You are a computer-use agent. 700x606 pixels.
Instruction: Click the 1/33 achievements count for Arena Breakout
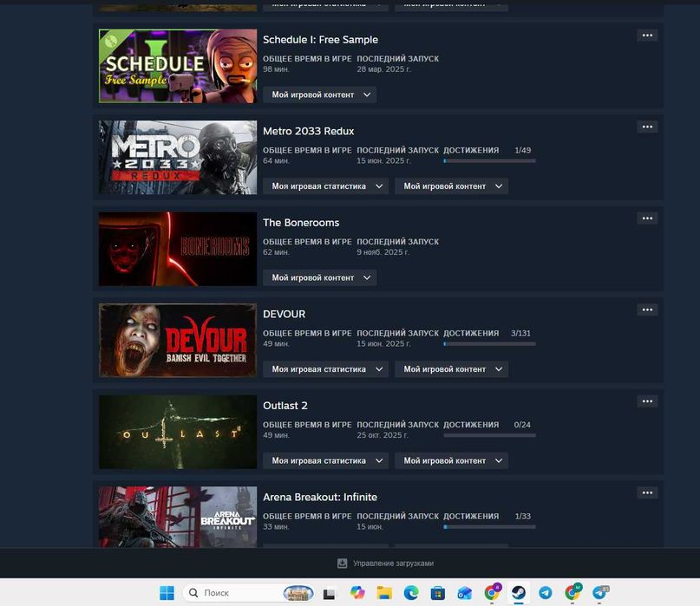click(523, 517)
